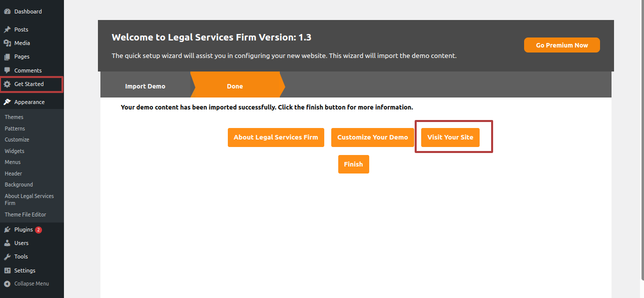Click the Customize Your Demo button

372,137
